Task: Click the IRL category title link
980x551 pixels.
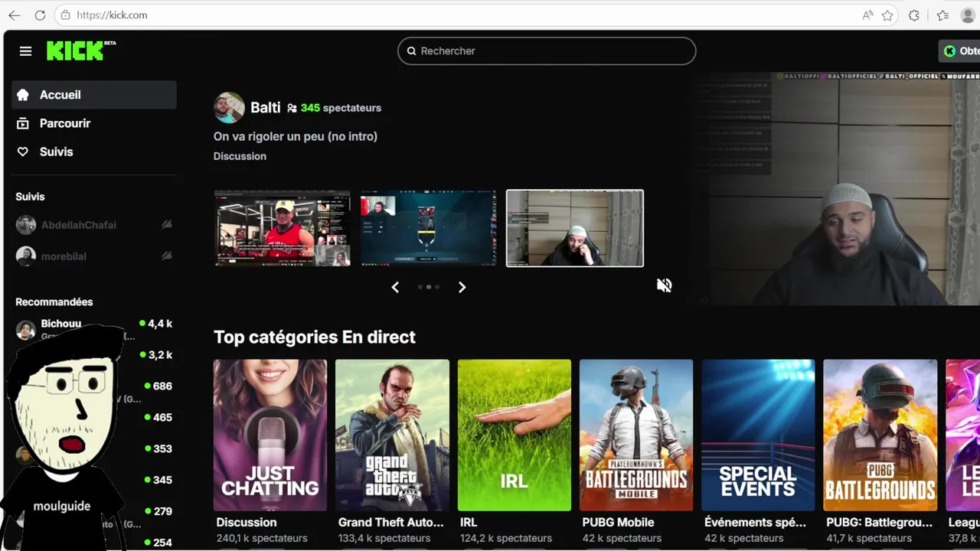Action: coord(469,522)
